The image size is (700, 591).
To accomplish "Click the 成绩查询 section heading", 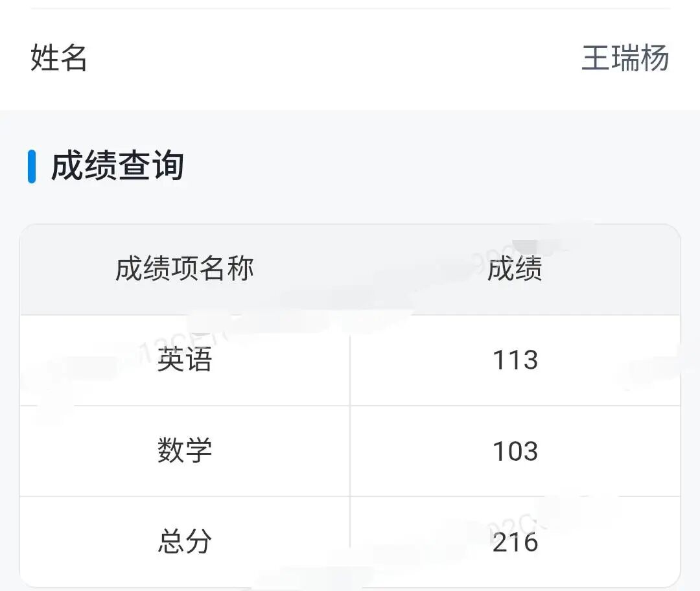I will [x=117, y=166].
